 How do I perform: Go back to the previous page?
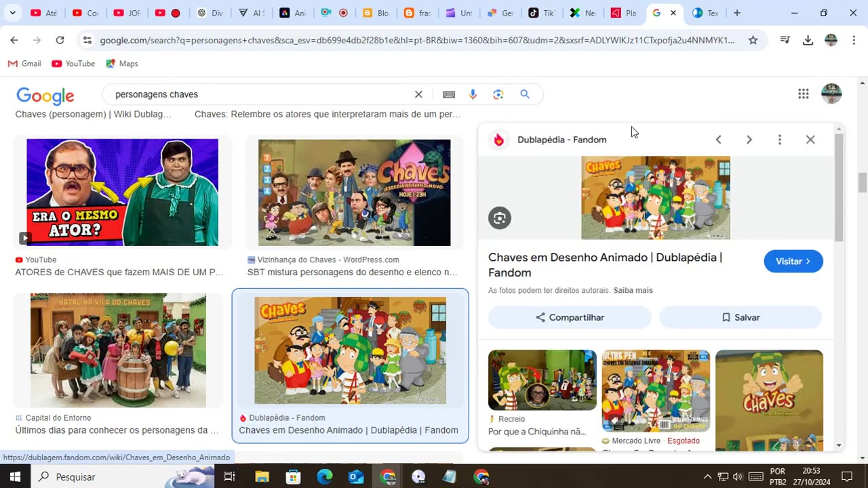[14, 40]
